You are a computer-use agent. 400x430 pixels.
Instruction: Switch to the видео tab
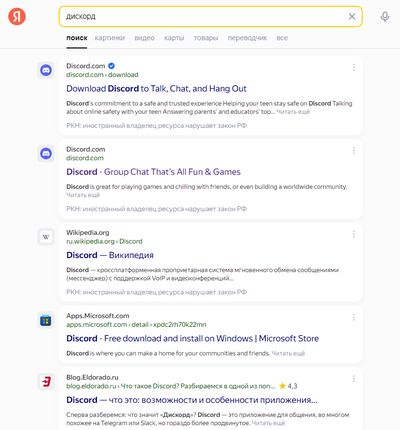(144, 38)
